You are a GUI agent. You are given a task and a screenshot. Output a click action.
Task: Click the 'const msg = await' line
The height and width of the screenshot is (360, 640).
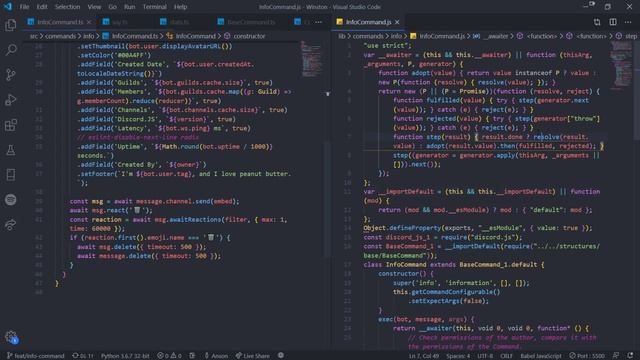(154, 201)
